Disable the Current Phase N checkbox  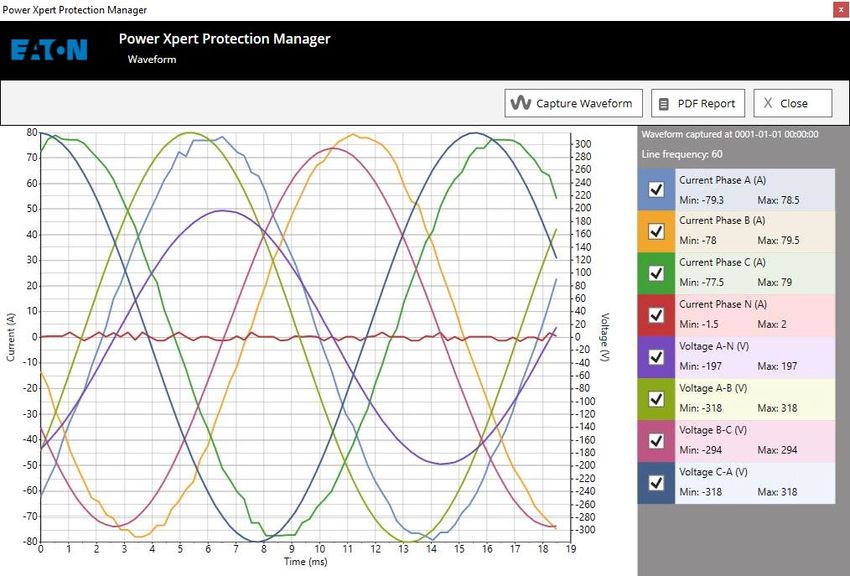coord(656,315)
